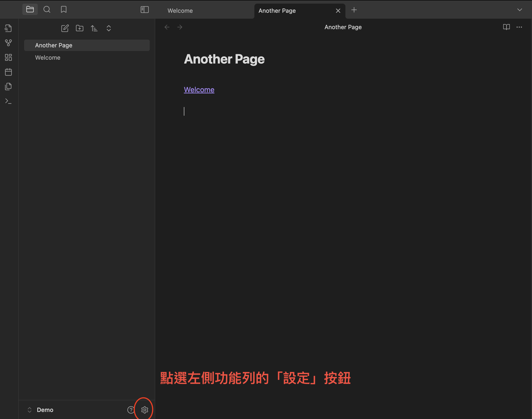Switch to reading view book icon
Screen dimensions: 532x419
506,27
